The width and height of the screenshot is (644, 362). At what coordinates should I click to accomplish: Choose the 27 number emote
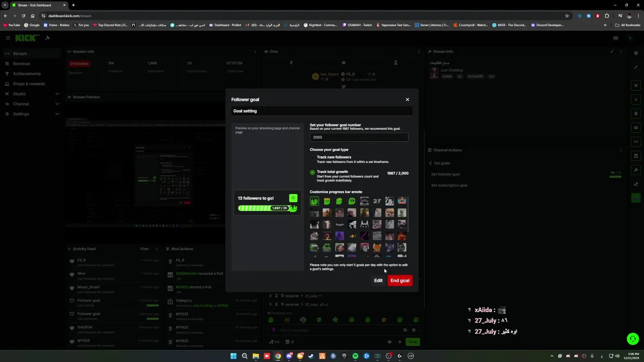tap(377, 201)
